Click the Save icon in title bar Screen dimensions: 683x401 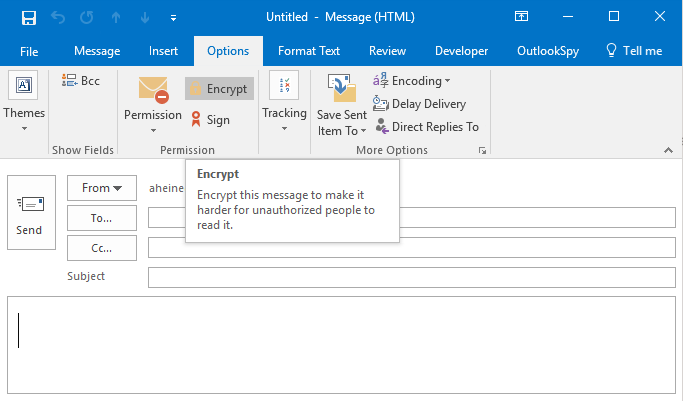tap(28, 17)
